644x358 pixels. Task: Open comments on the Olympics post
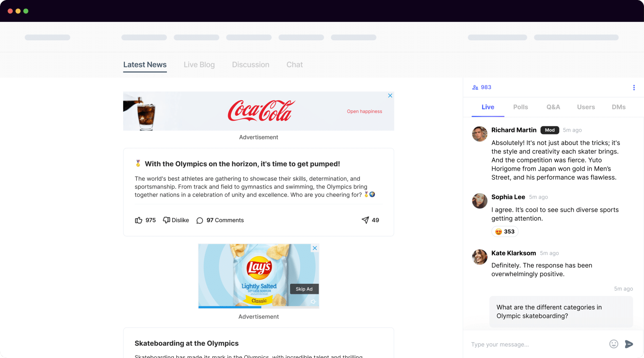pos(220,220)
